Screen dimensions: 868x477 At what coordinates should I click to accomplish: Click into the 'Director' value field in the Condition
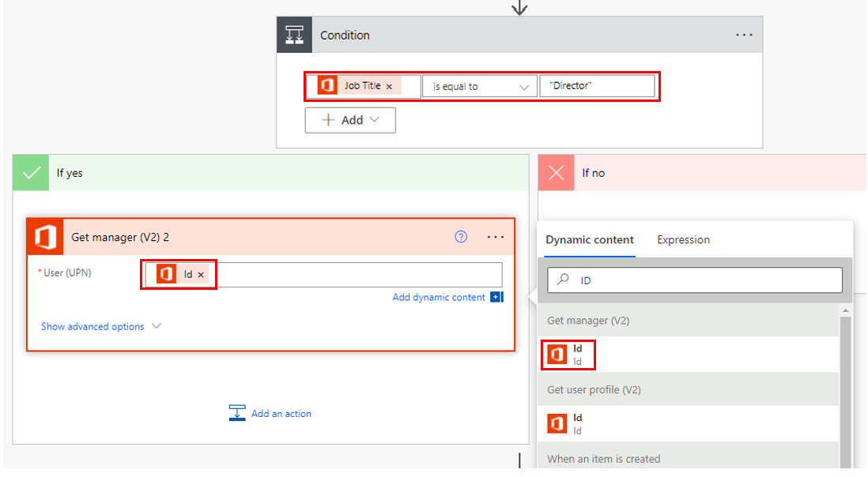[598, 86]
